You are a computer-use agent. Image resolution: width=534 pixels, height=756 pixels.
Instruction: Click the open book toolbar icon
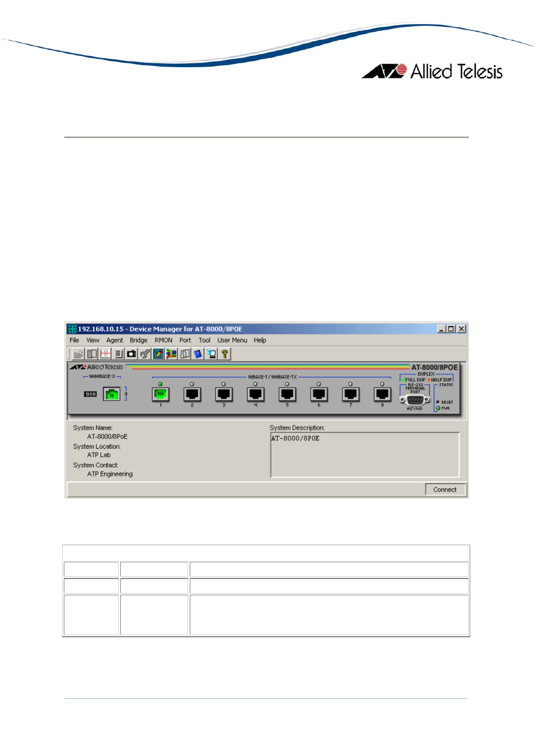coord(92,354)
